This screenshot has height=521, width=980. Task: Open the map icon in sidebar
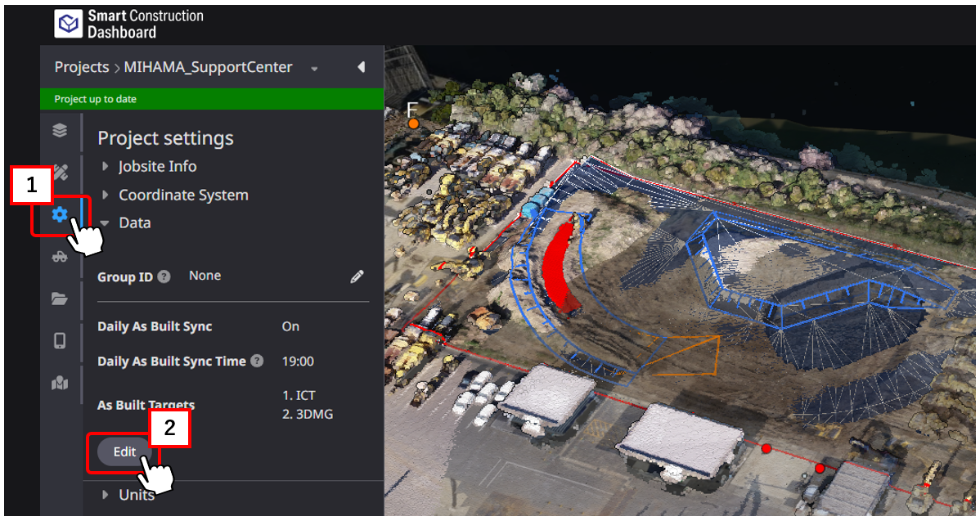pos(60,384)
